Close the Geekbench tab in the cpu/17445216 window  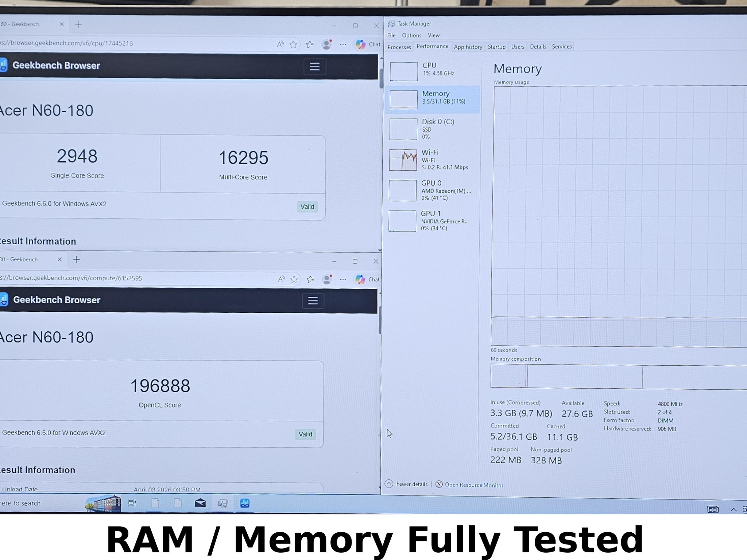coord(62,24)
